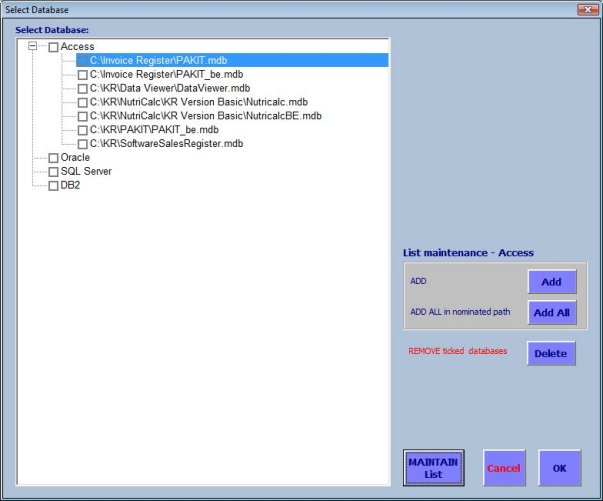This screenshot has width=603, height=501.
Task: Select the DB2 tree node
Action: pyautogui.click(x=70, y=185)
